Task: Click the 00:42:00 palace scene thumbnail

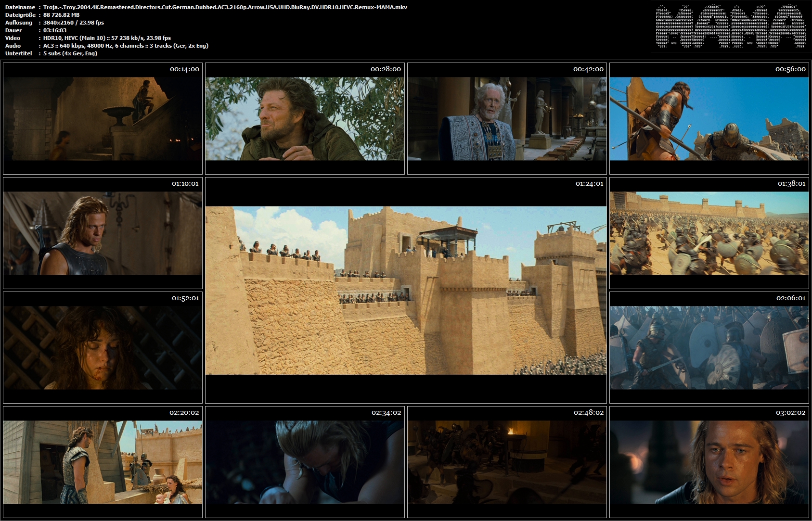Action: tap(507, 118)
